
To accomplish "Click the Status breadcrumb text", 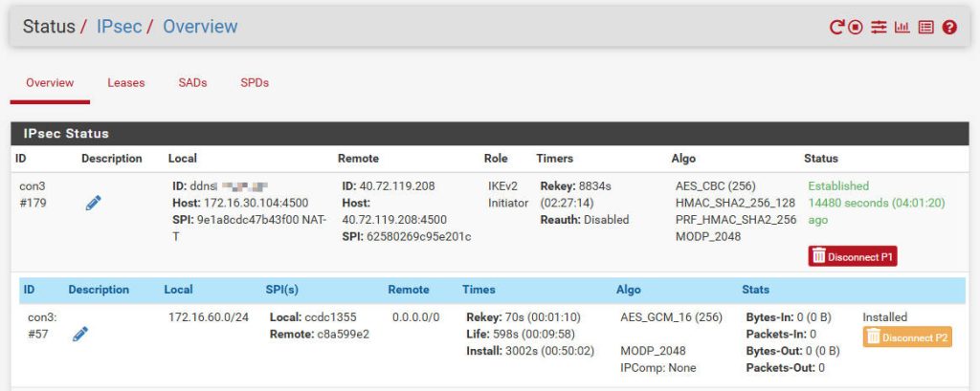I will point(49,27).
